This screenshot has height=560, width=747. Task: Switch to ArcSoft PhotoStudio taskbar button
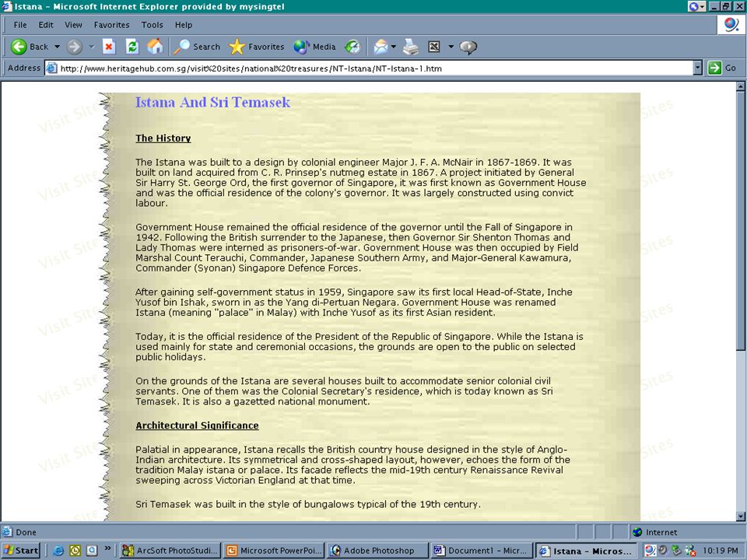tap(170, 551)
